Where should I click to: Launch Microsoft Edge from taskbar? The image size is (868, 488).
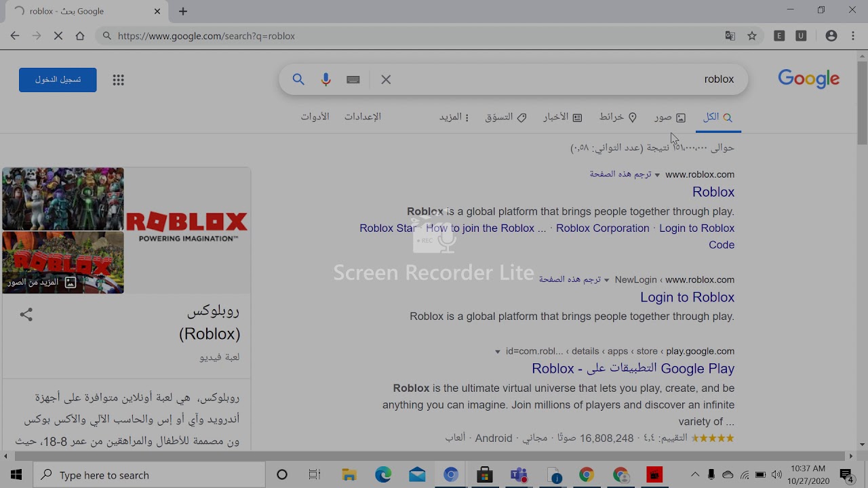coord(383,474)
